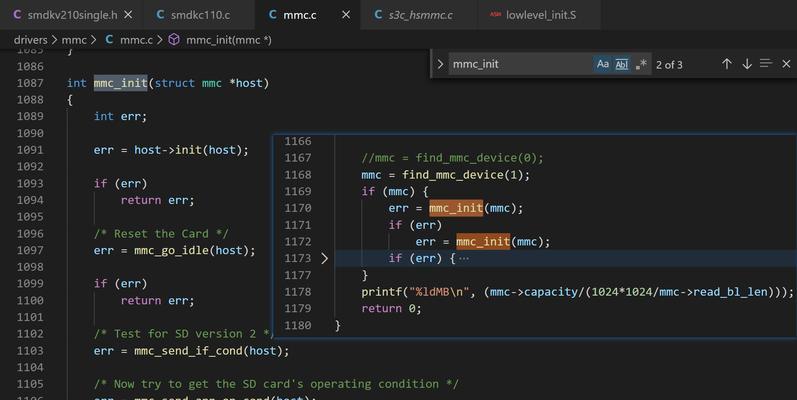Screen dimensions: 797x400
Task: Close the smdkv210single.h tab
Action: click(129, 15)
